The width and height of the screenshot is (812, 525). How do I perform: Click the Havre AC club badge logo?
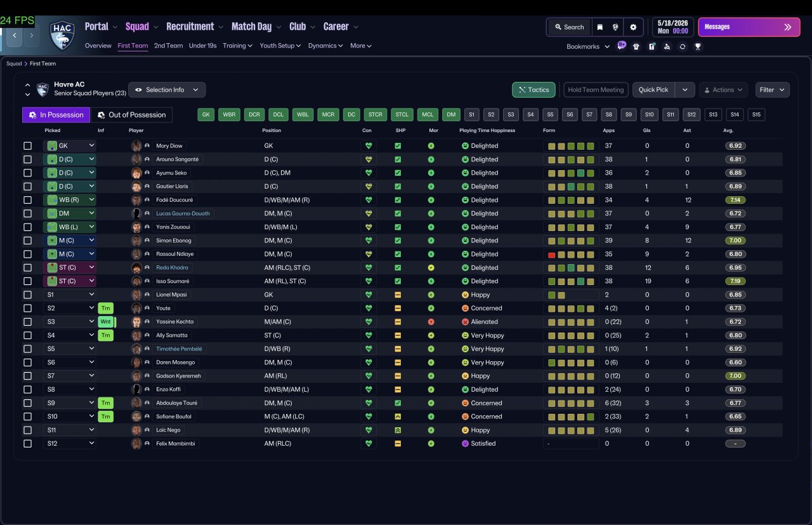point(62,35)
